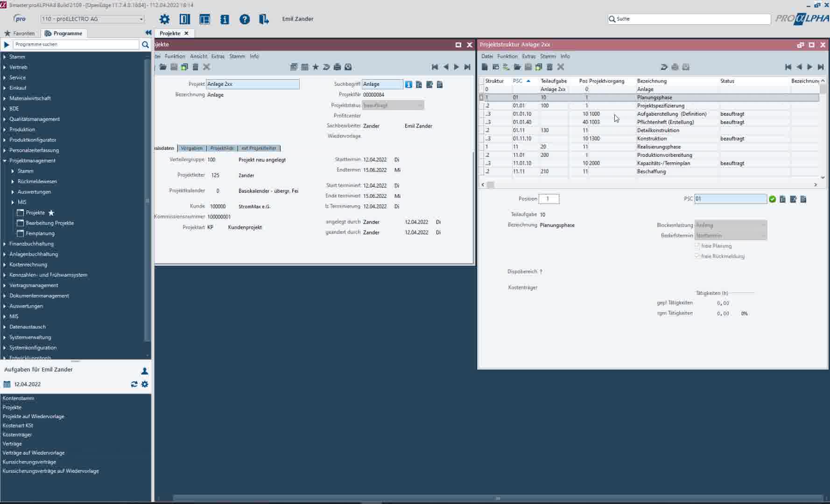Go to previous record in Projektstruktur window
Viewport: 830px width, 504px height.
799,67
